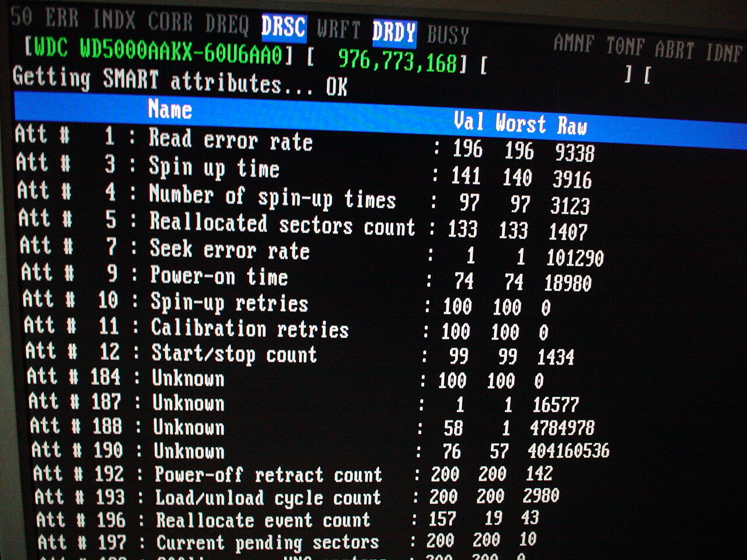Click 'Unknown' name in attribute 184 row
Screen dimensions: 747x560
click(x=188, y=379)
